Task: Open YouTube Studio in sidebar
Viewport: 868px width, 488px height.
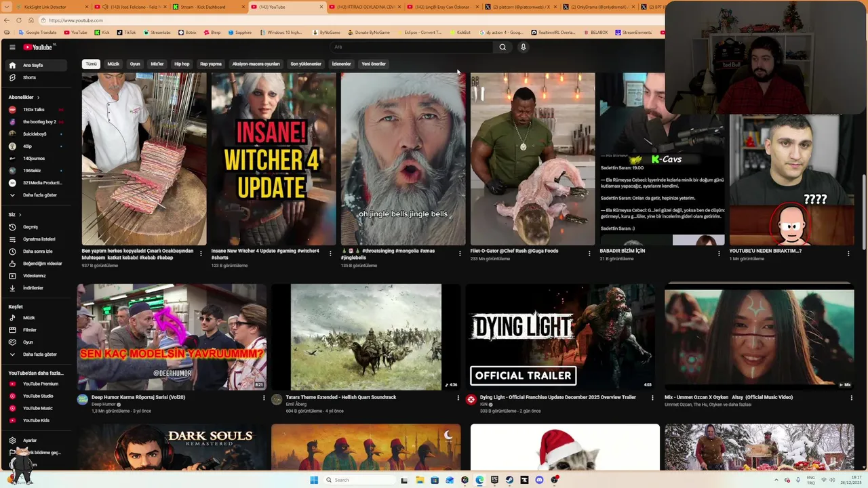Action: click(37, 396)
